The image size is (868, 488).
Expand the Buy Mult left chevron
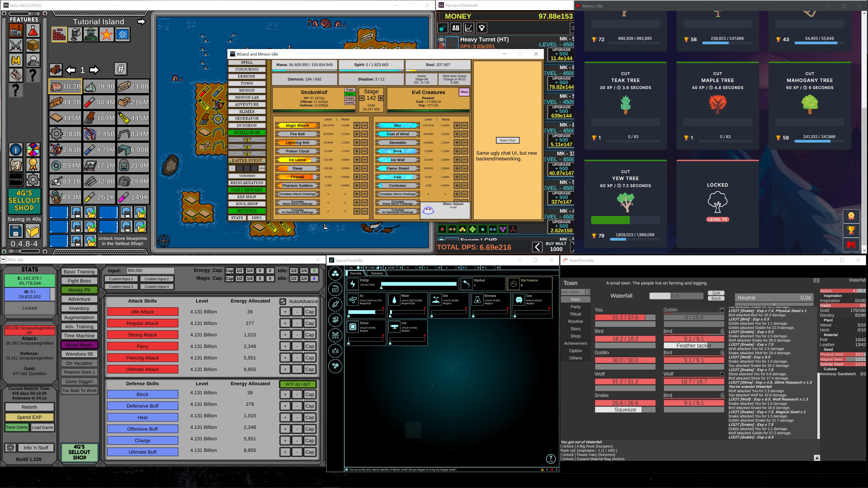click(537, 247)
